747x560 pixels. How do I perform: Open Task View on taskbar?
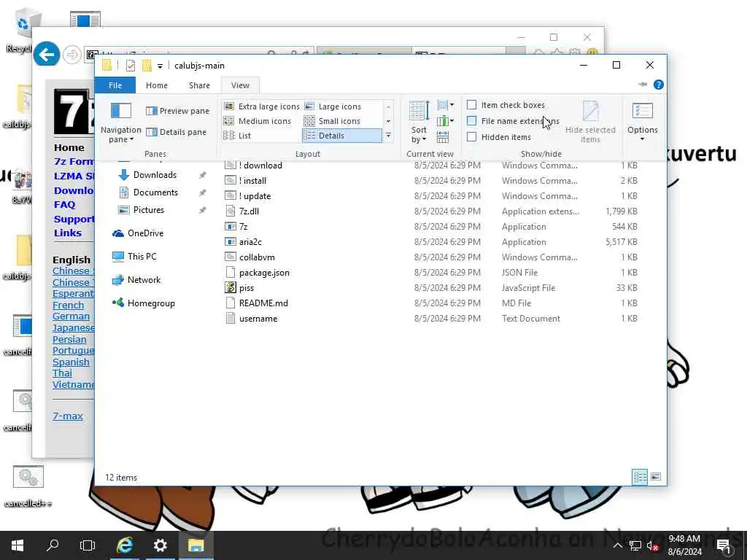pyautogui.click(x=88, y=545)
